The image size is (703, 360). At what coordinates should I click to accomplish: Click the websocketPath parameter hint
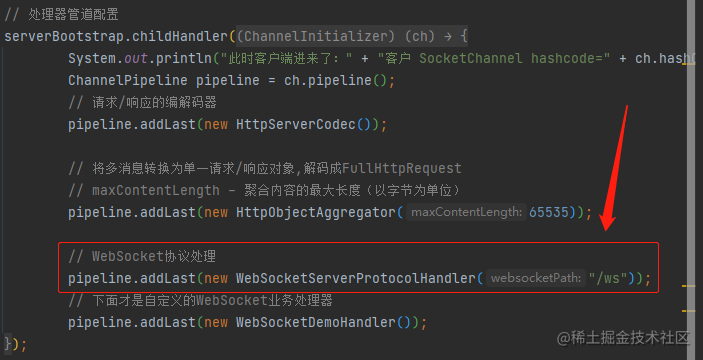[536, 278]
